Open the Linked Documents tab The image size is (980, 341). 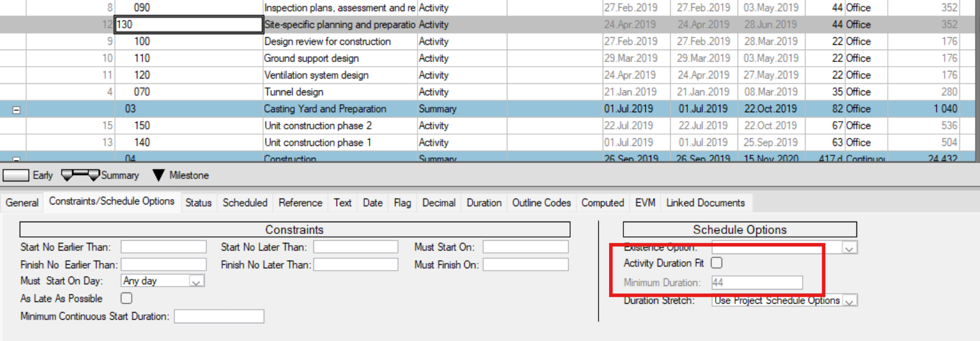point(706,203)
